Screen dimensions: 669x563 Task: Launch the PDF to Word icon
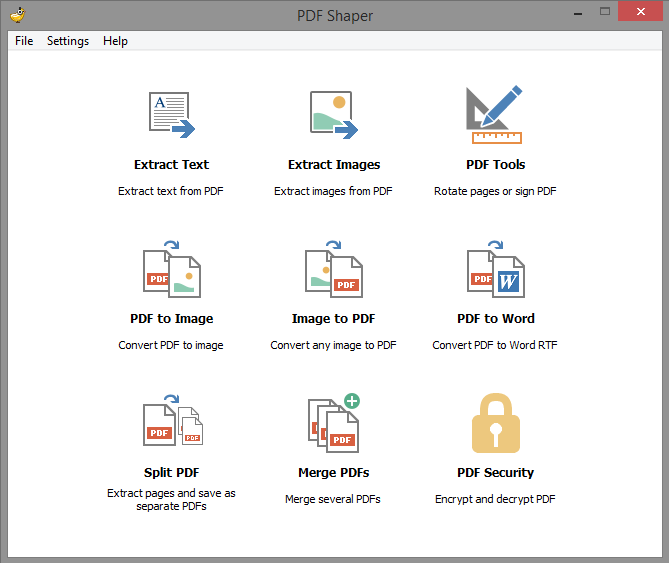point(496,269)
